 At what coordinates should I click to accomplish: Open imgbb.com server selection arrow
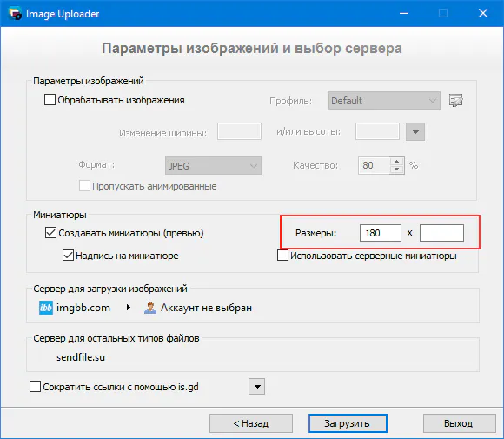click(129, 308)
